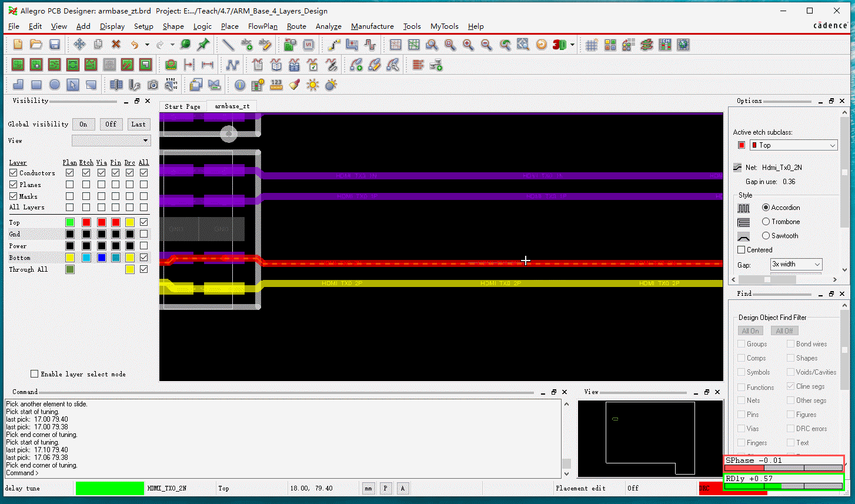Image resolution: width=855 pixels, height=504 pixels.
Task: Click the Show Measure ruler icon
Action: [276, 85]
